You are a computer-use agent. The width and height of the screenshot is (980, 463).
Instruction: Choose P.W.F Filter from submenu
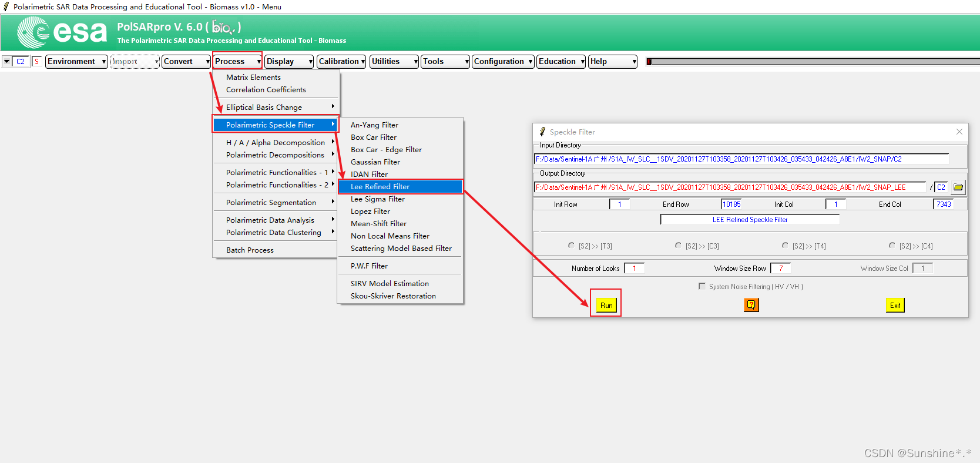click(x=400, y=266)
